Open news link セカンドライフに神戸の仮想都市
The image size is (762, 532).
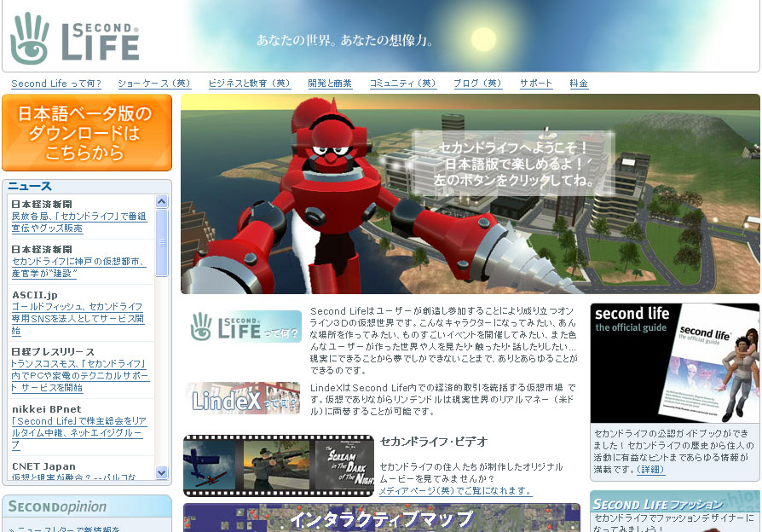(78, 268)
